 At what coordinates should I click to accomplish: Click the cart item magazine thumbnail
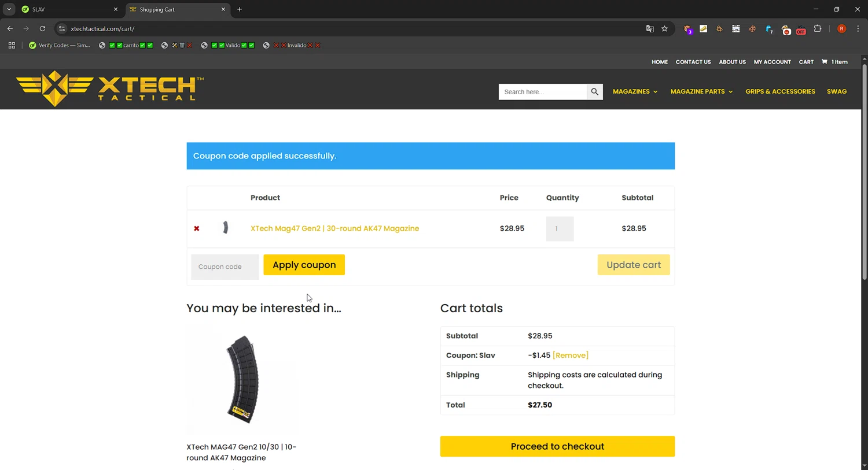point(226,228)
